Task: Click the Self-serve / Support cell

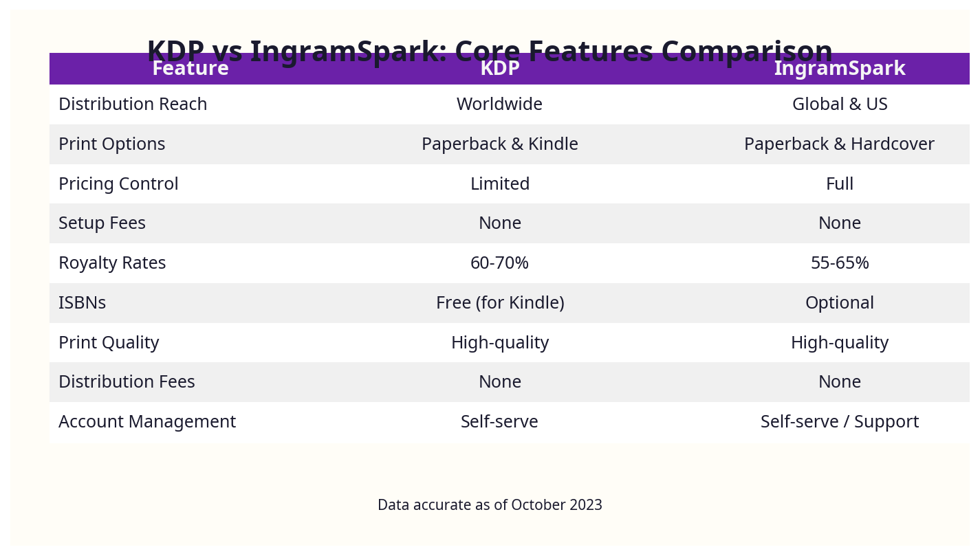Action: 840,421
